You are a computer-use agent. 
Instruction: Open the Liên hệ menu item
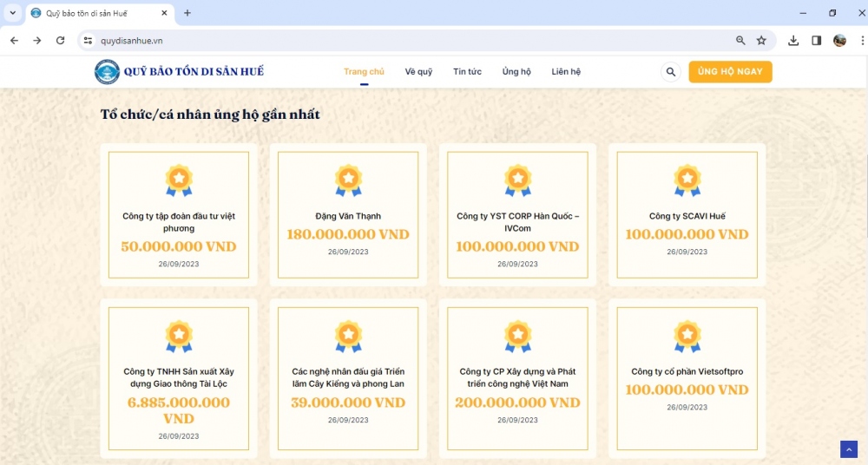click(x=566, y=71)
